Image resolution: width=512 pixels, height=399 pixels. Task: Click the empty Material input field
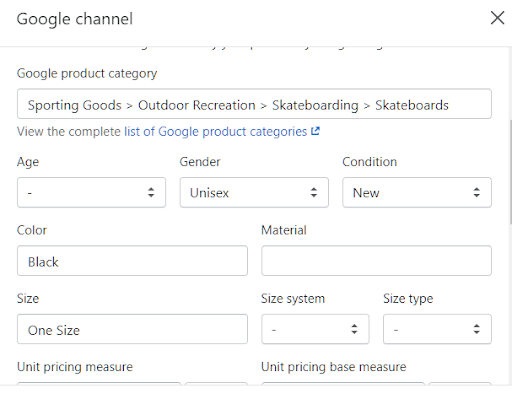pos(376,261)
